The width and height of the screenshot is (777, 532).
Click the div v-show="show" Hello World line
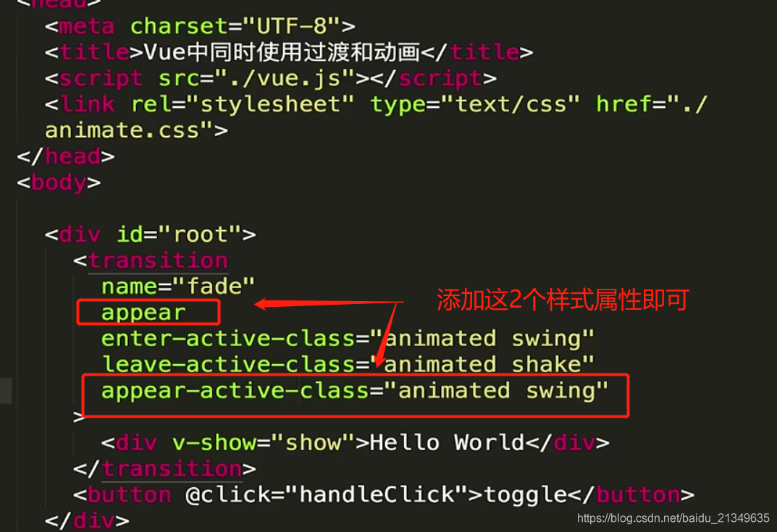[356, 443]
